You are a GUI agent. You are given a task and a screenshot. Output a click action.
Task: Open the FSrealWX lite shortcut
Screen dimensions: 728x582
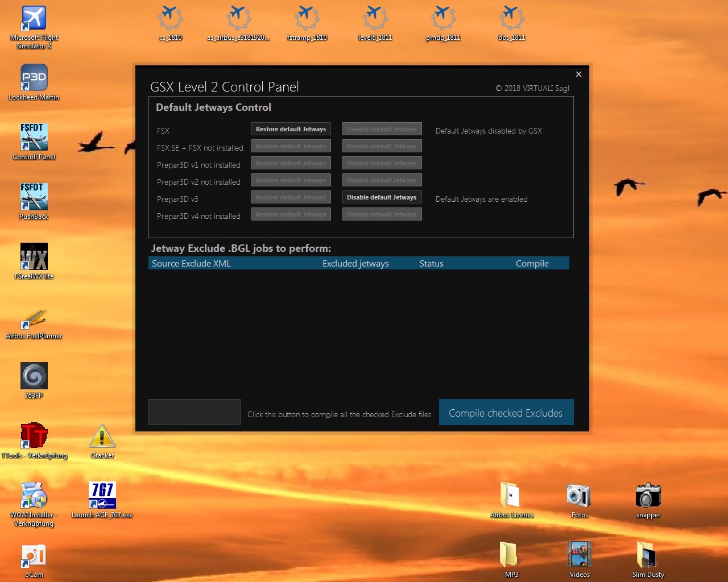coord(34,257)
